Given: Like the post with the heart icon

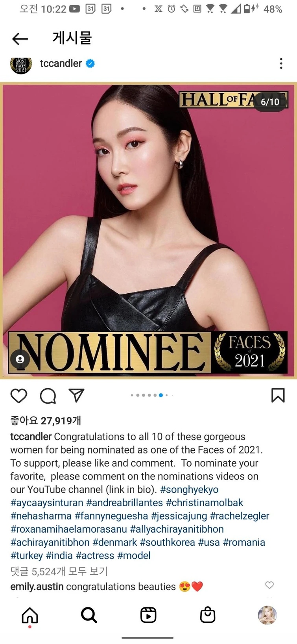Looking at the screenshot, I should (x=19, y=396).
